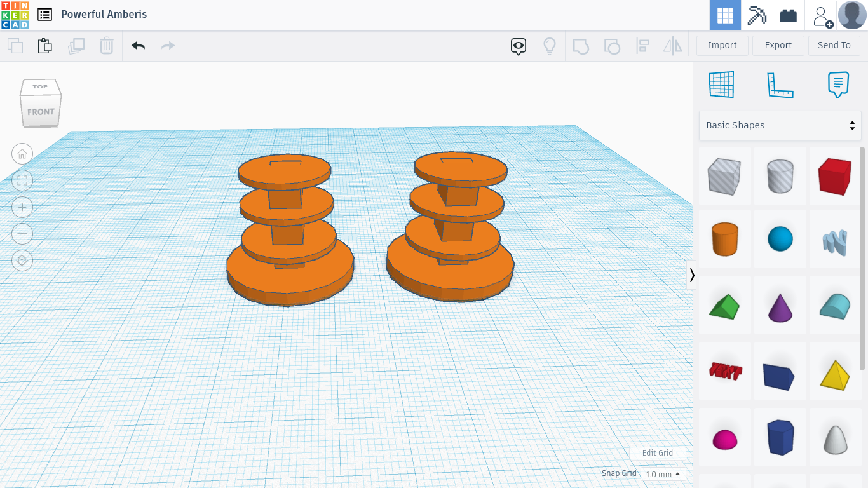
Task: Click the Fit all in view button
Action: pos(22,180)
